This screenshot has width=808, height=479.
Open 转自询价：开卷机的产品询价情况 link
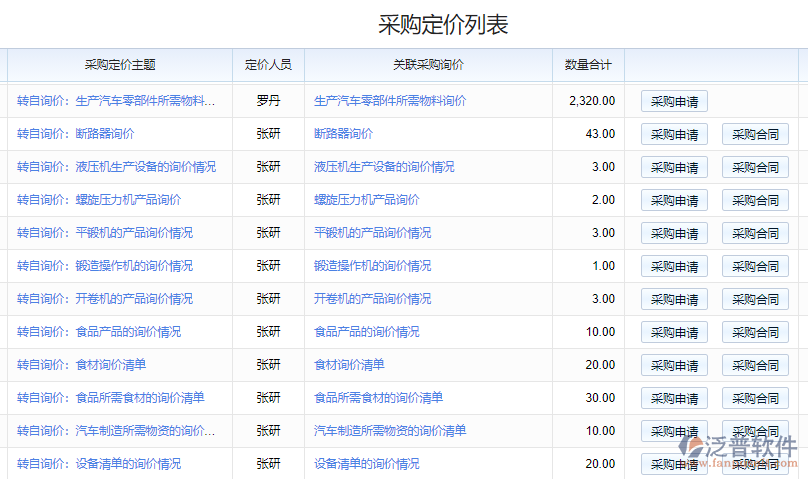click(105, 299)
